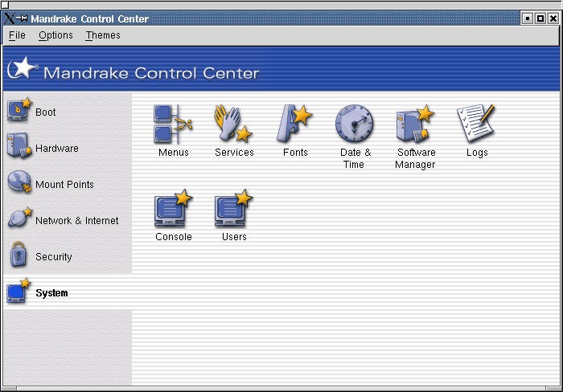Open the Menus configuration icon
The image size is (563, 392).
pyautogui.click(x=173, y=124)
